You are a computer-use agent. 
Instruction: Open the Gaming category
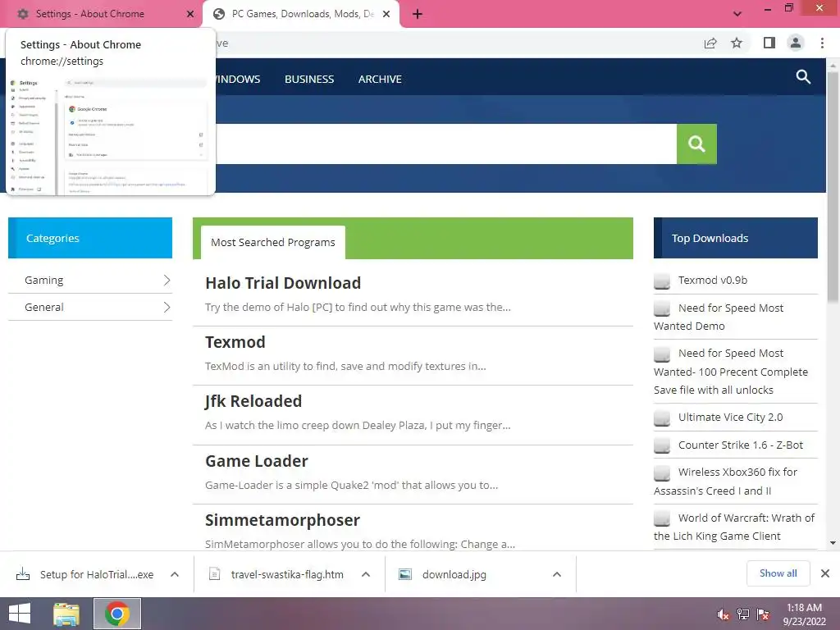coord(44,281)
